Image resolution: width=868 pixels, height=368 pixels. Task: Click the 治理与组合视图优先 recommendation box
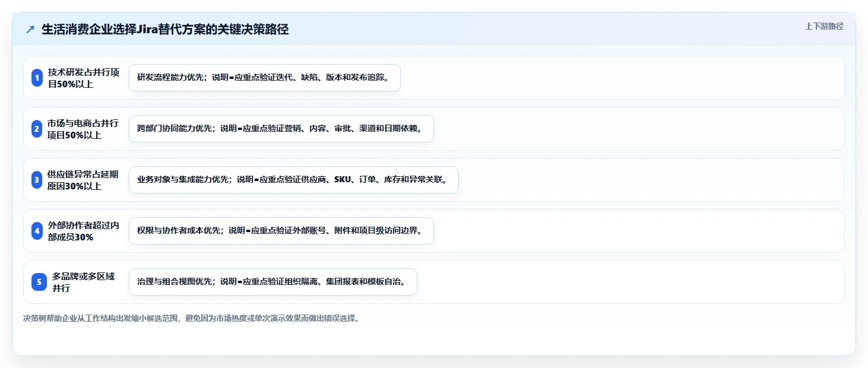point(273,282)
